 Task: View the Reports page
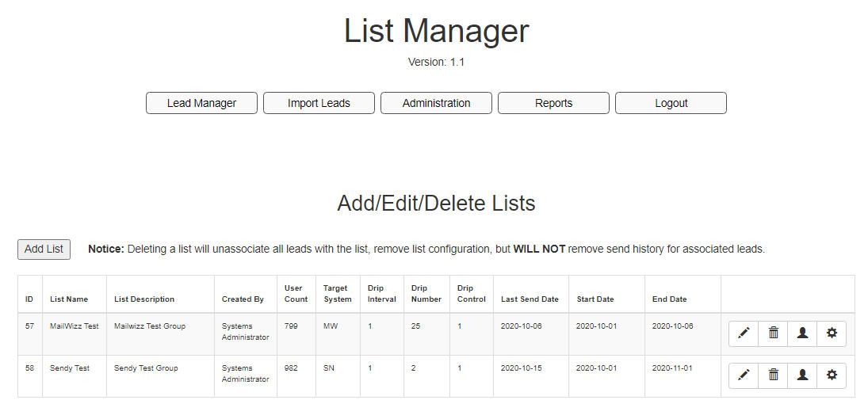553,103
